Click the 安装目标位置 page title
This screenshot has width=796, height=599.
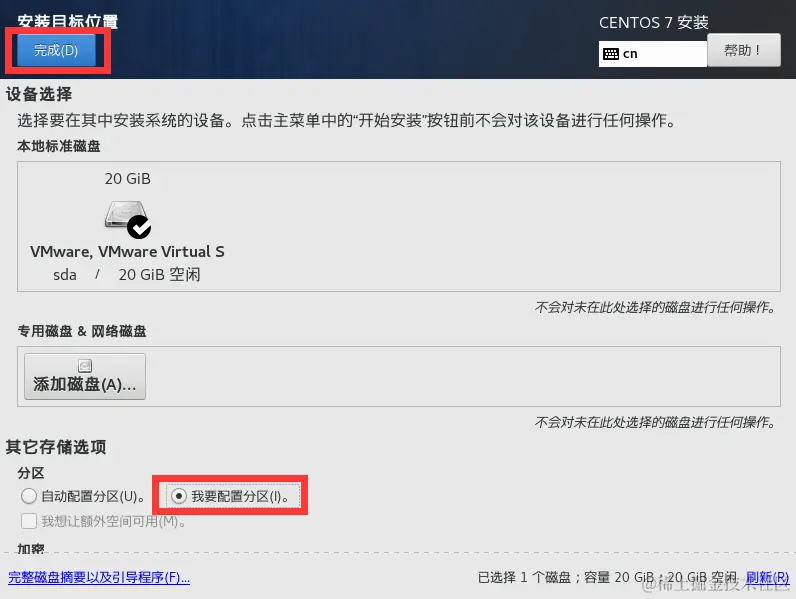point(68,21)
